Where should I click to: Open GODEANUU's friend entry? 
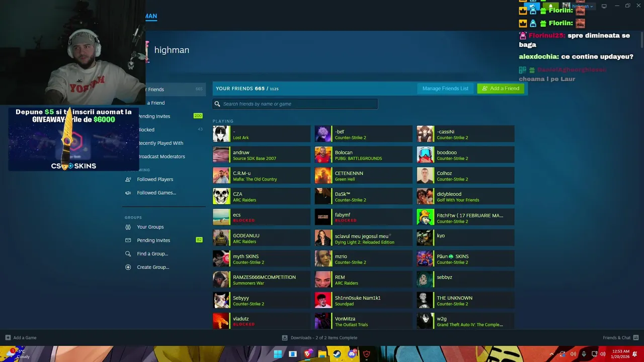click(x=262, y=238)
